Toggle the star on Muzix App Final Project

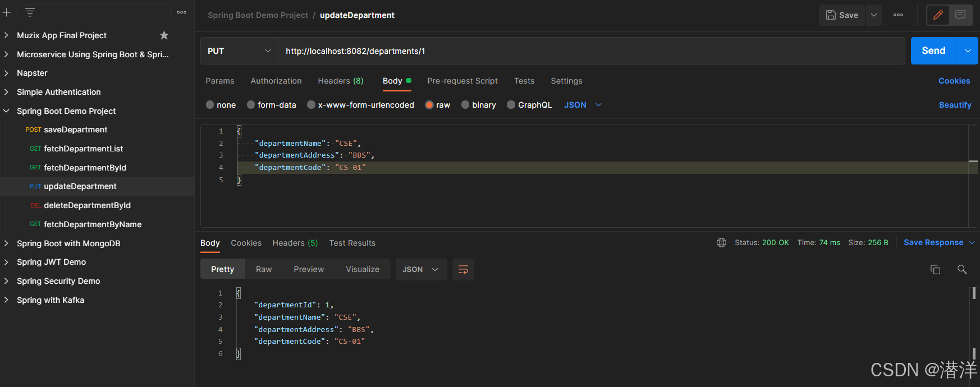pos(164,35)
